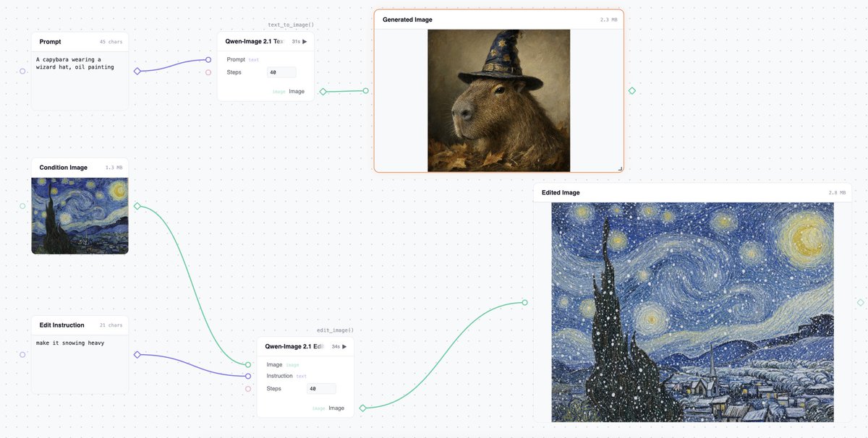Click the Edit Instruction purple output port
Image resolution: width=868 pixels, height=438 pixels.
point(137,354)
